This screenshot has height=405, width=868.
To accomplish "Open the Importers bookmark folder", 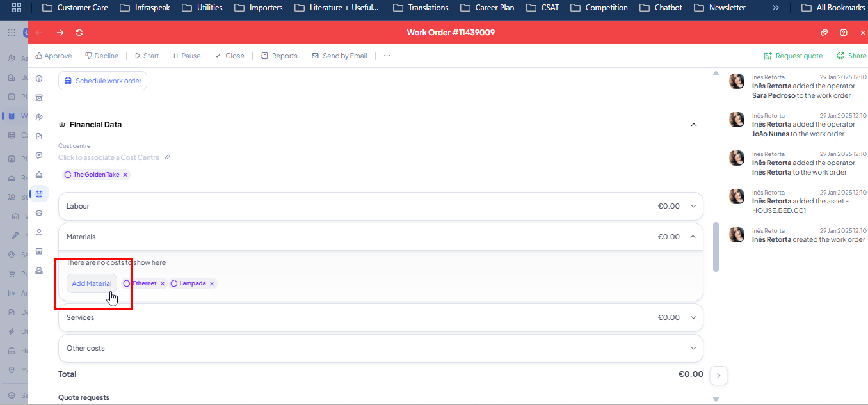I will 258,8.
